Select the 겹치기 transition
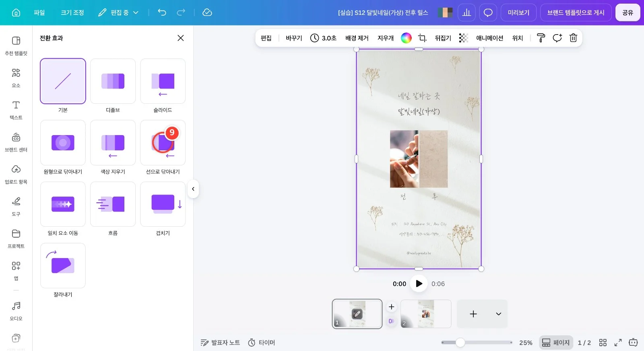 pos(163,204)
